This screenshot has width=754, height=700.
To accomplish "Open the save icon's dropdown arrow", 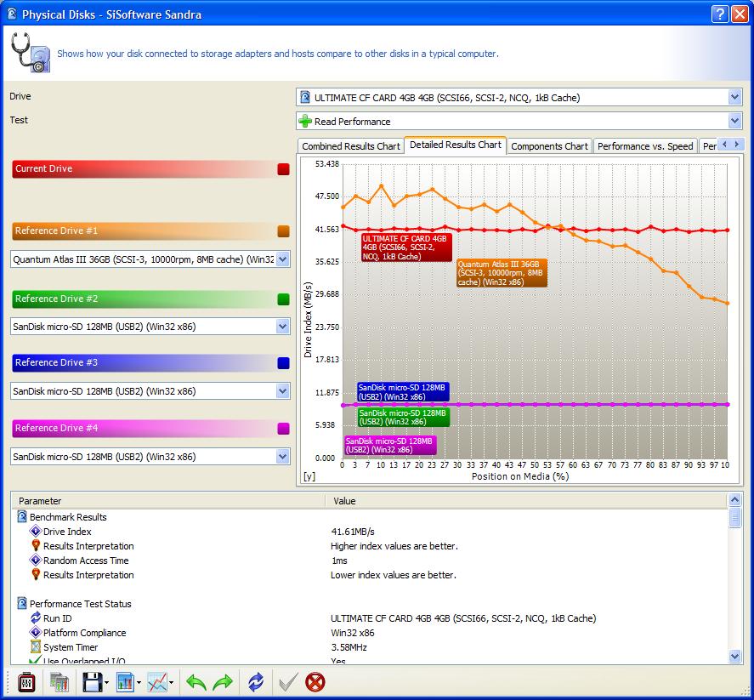I will 106,682.
